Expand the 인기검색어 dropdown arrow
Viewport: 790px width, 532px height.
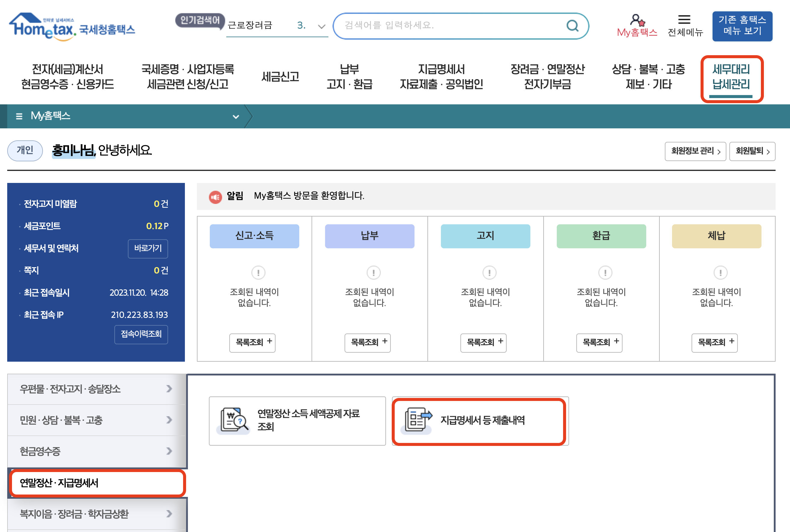[321, 26]
